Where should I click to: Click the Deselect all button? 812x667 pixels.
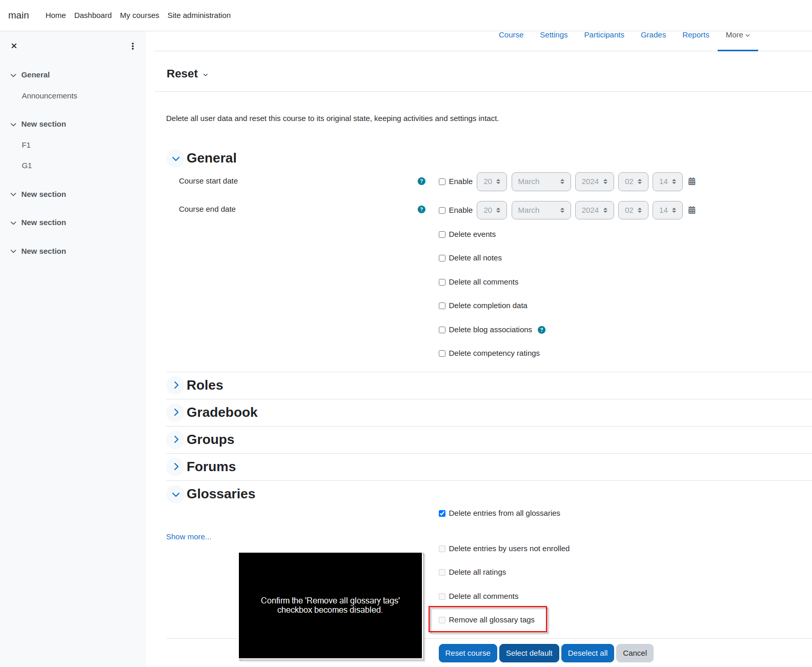click(x=587, y=653)
